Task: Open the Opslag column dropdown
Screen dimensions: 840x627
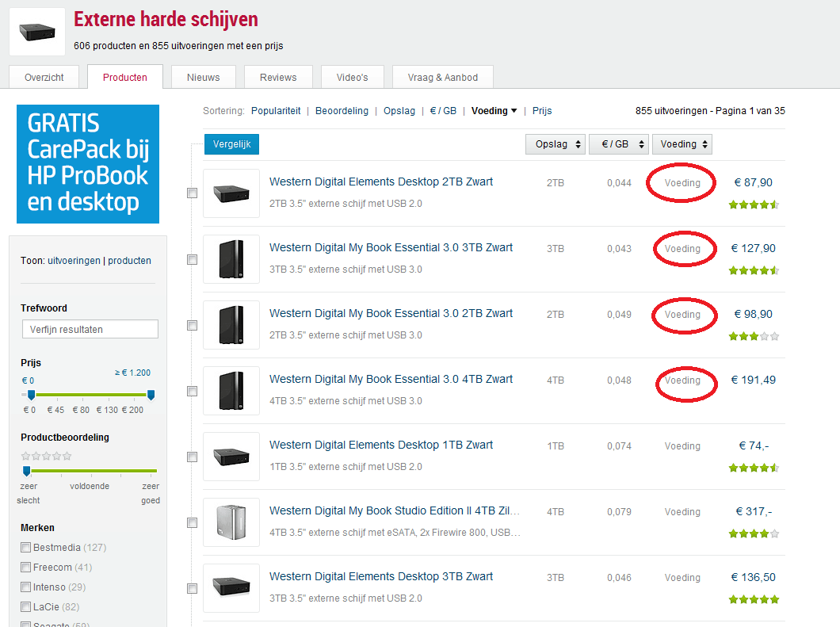Action: click(556, 144)
